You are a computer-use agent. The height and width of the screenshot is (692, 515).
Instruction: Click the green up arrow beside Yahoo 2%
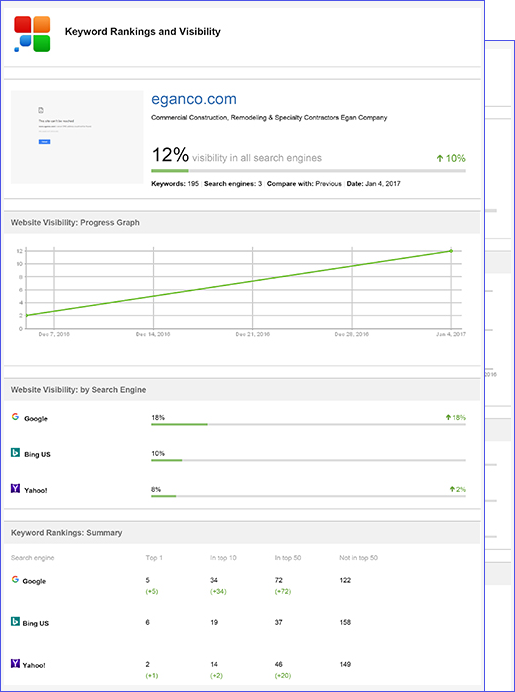(452, 489)
